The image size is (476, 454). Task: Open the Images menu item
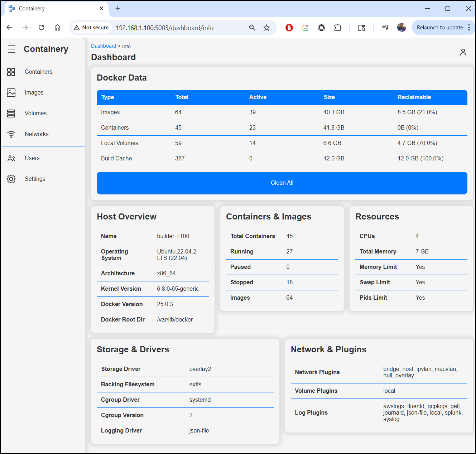(x=34, y=93)
